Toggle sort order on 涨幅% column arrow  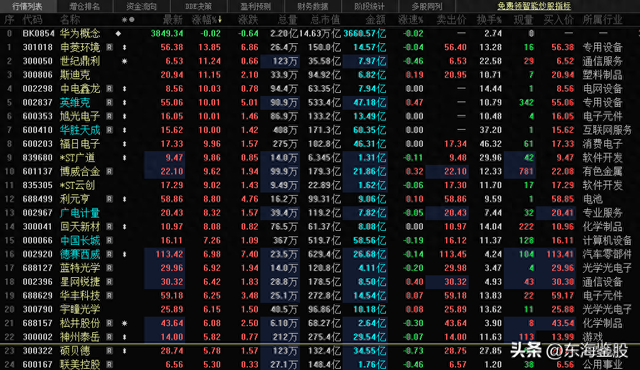pyautogui.click(x=220, y=20)
